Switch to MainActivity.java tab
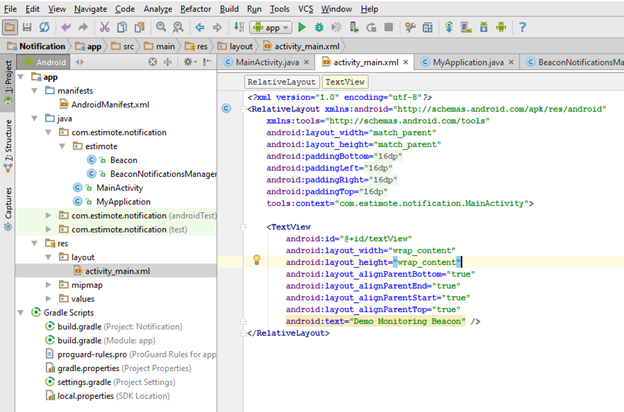 pyautogui.click(x=267, y=62)
